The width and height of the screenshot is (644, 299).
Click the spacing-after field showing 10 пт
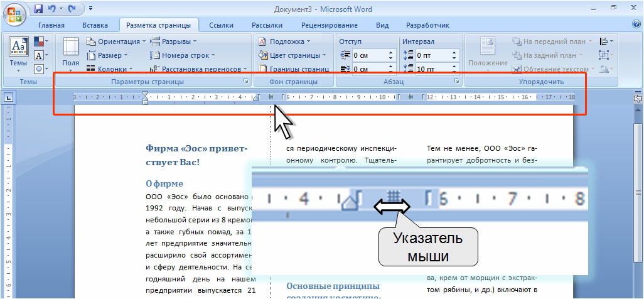point(432,68)
